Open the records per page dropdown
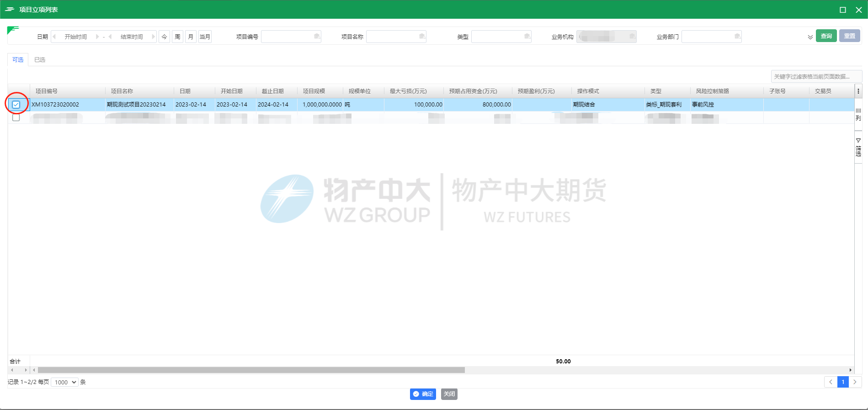 click(x=64, y=382)
